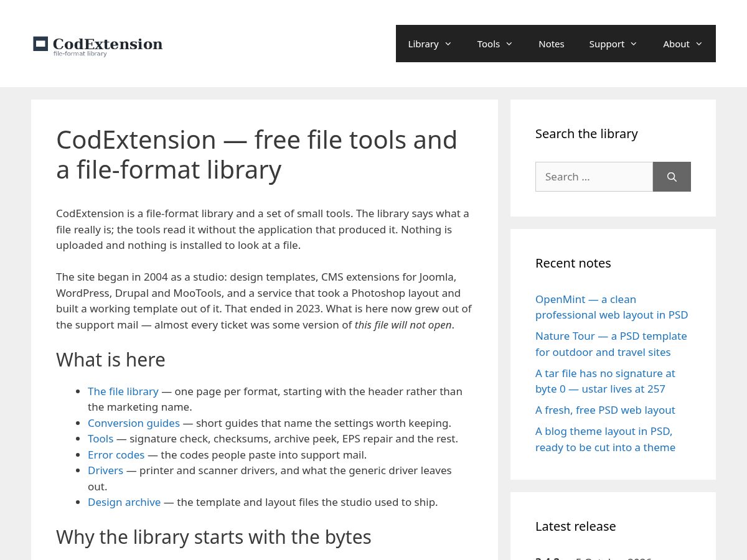The image size is (747, 560).
Task: Go to the Notes page
Action: tap(552, 44)
